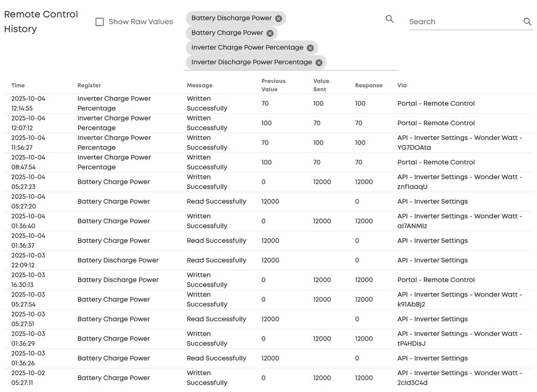Click the Via column header

coord(402,85)
